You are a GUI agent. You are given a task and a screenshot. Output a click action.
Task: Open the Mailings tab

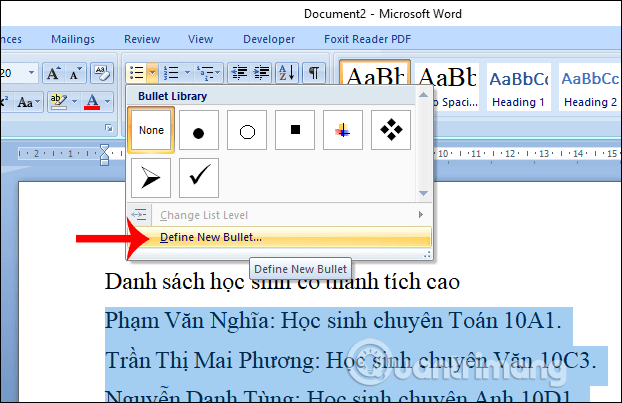(x=73, y=39)
